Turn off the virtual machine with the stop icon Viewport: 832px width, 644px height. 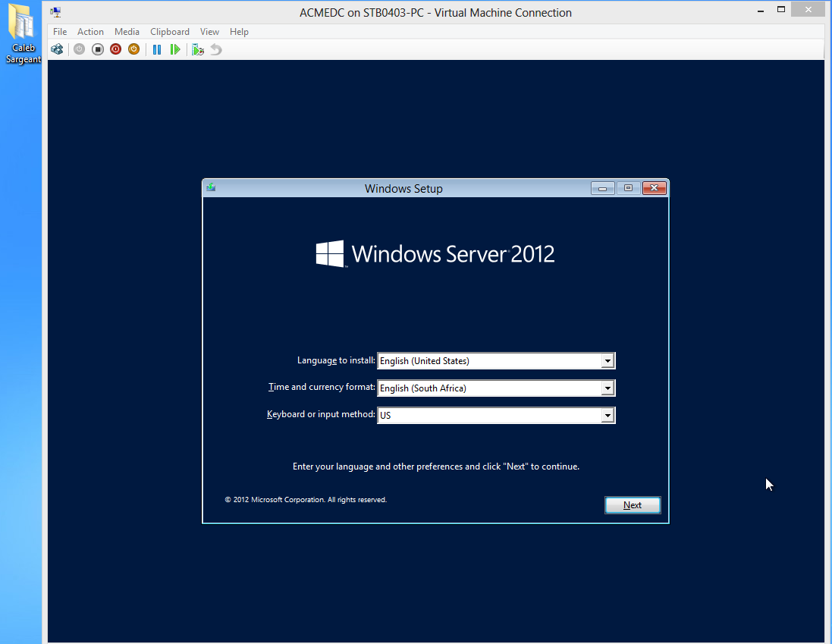[x=98, y=49]
